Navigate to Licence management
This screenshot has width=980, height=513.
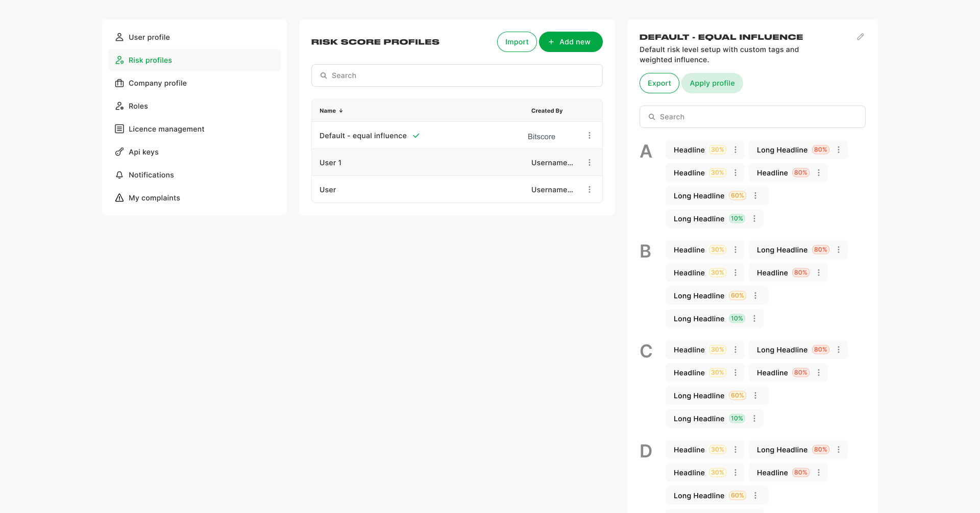(194, 129)
